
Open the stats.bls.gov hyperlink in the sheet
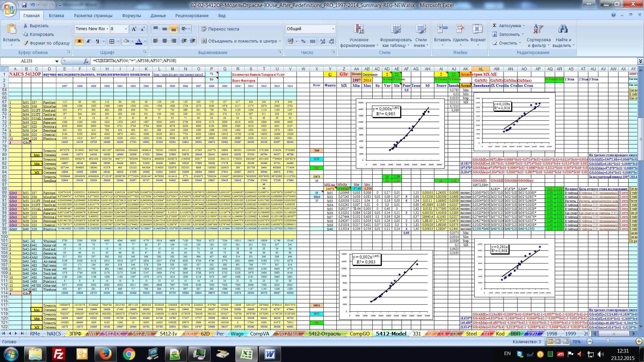178,75
